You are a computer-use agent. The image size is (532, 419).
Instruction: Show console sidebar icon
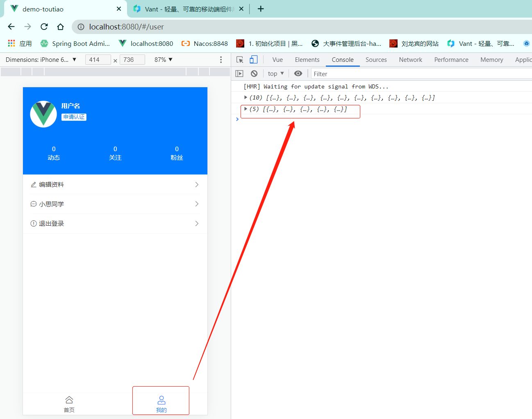(x=239, y=74)
